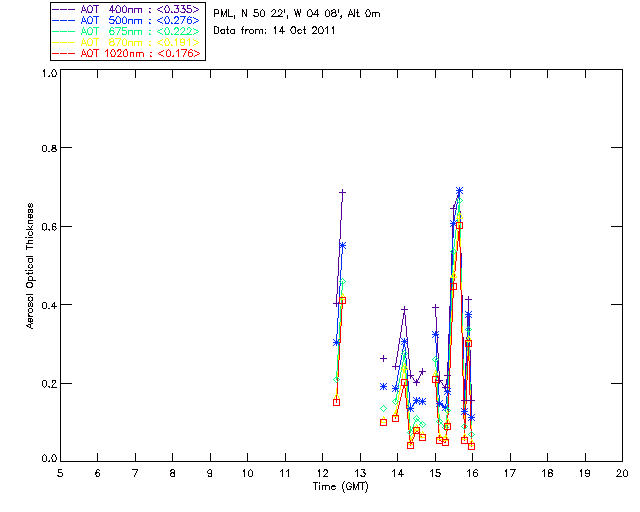Screen dimensions: 640x512
Task: Click the isolated blue star marker near 13.6 GMT
Action: pos(383,386)
